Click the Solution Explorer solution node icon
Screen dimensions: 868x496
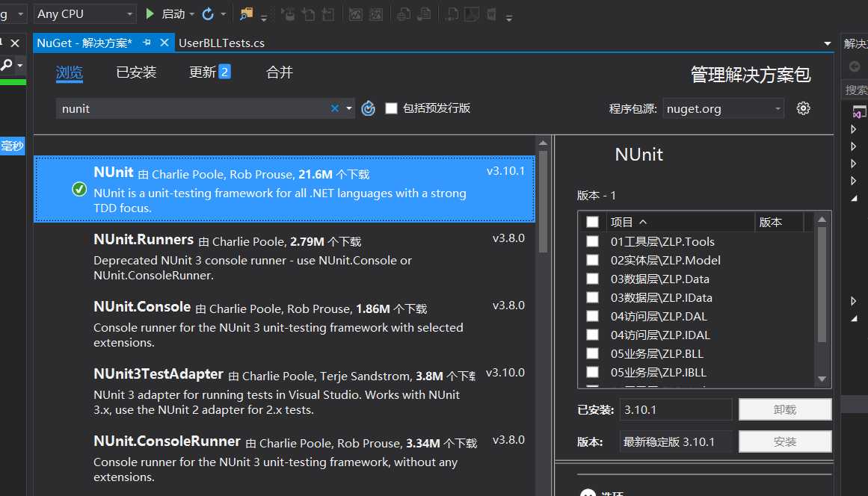(x=858, y=112)
